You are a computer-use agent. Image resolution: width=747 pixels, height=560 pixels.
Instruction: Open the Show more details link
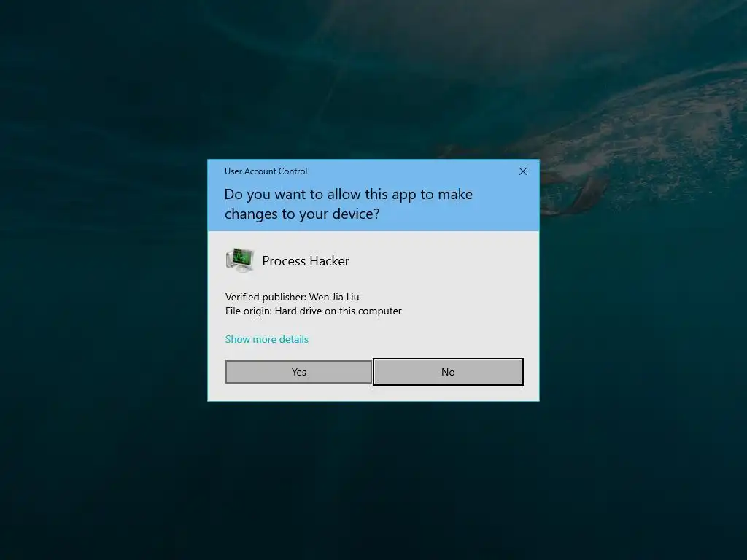pyautogui.click(x=267, y=339)
